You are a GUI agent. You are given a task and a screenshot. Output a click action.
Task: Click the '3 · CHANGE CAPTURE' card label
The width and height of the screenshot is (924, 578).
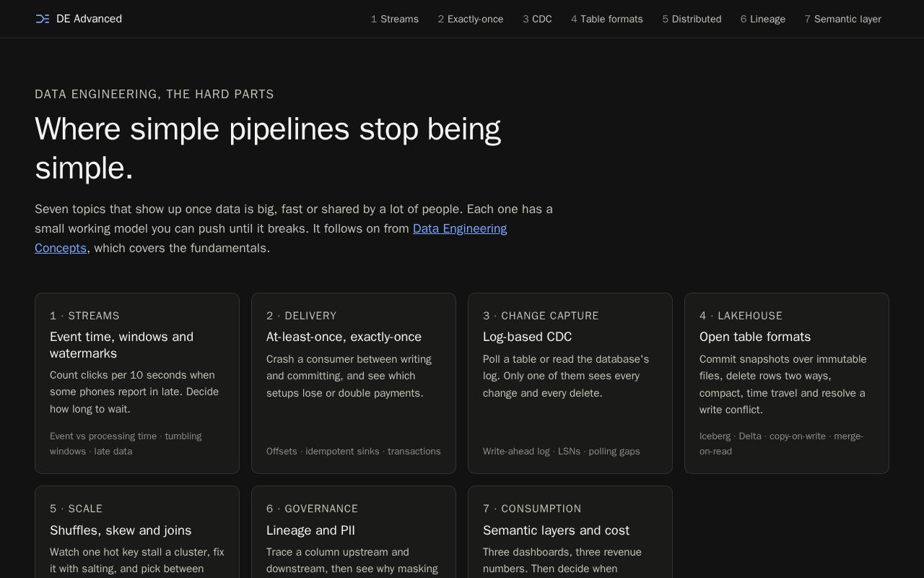(541, 316)
